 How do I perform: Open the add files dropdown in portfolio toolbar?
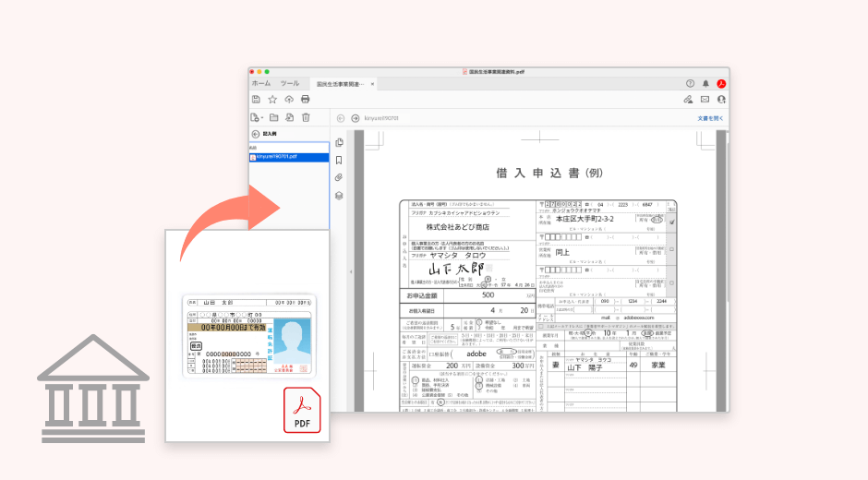(257, 117)
